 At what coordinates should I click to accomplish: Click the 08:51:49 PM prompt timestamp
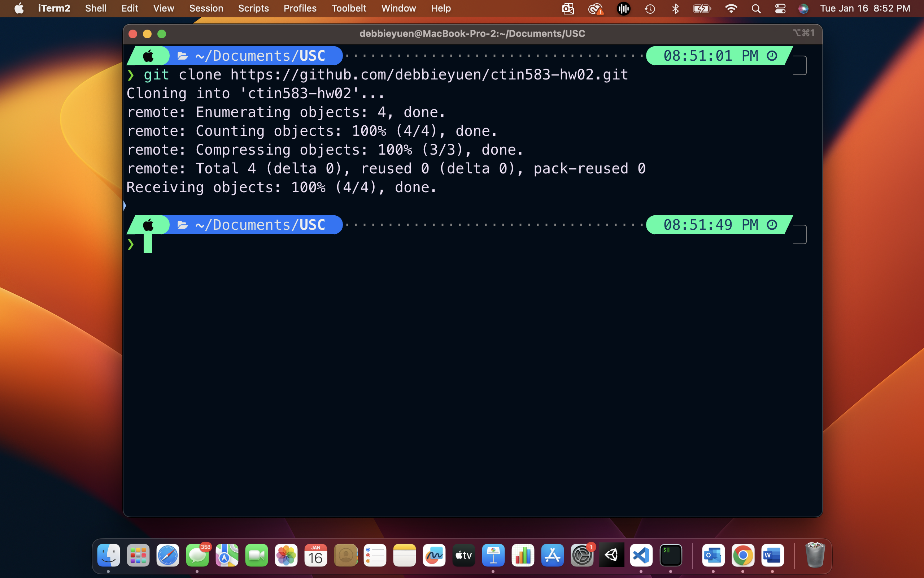719,225
